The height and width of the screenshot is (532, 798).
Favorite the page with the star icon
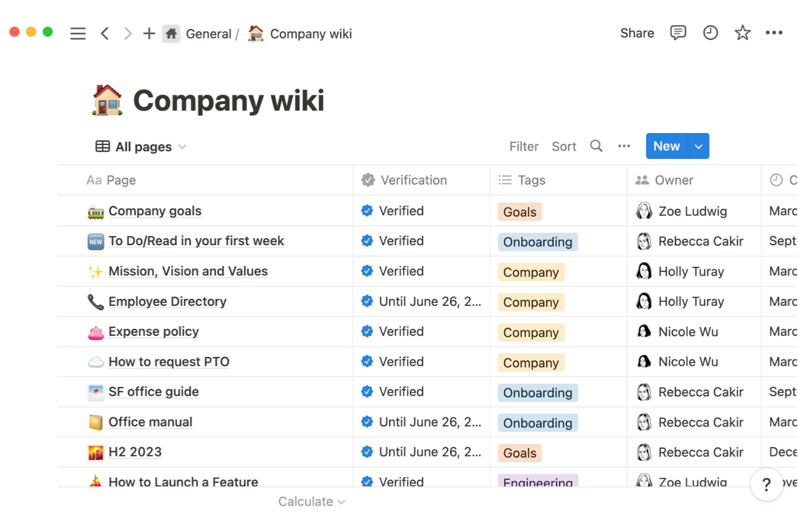(742, 33)
